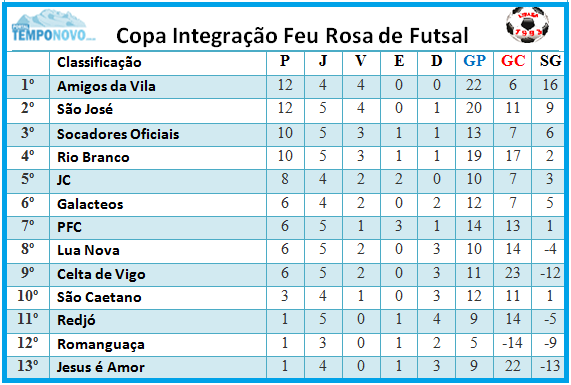Select the Galacteos team cell

pyautogui.click(x=90, y=204)
